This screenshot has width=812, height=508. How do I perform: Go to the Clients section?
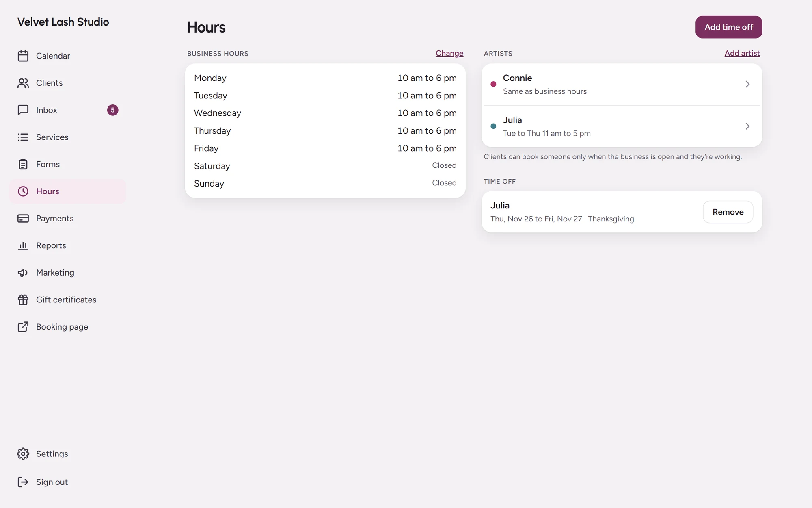[67, 83]
